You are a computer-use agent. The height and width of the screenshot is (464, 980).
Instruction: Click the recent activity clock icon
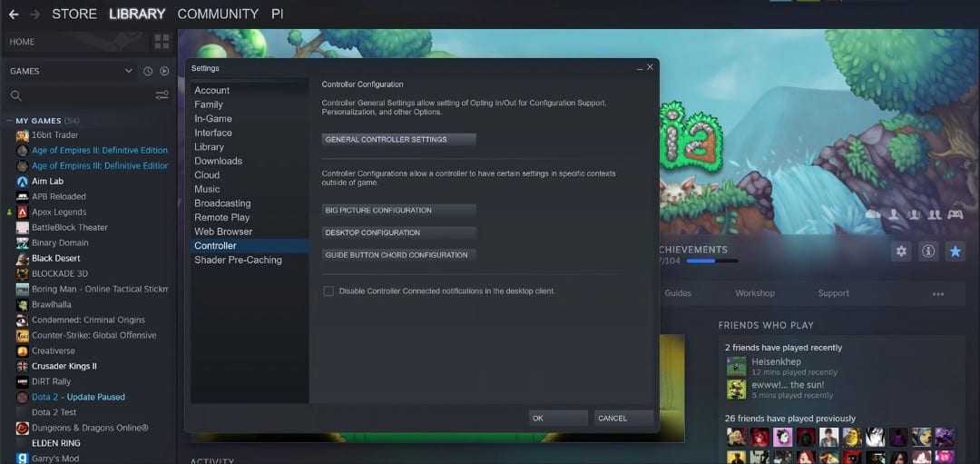(148, 71)
